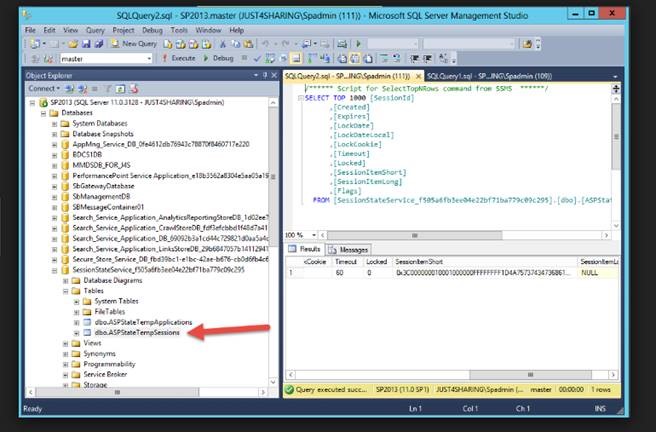Open the master database dropdown

[x=149, y=59]
